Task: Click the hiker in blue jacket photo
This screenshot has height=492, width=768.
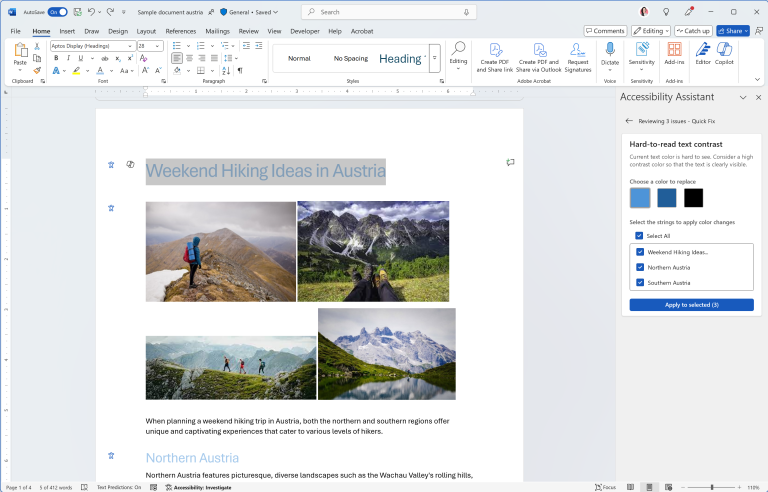Action: coord(221,251)
